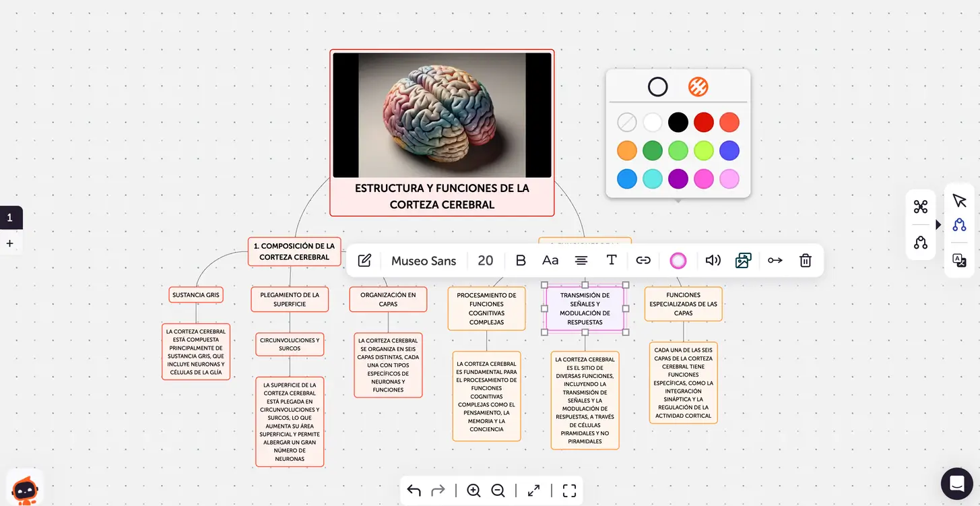Toggle bold formatting for the selected node

(x=521, y=260)
